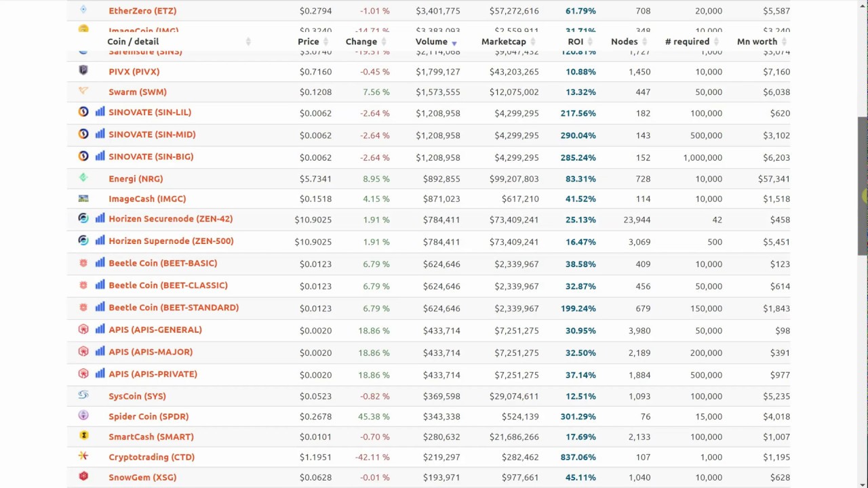Click the Energi (NRG) coin logo
868x488 pixels.
(83, 178)
